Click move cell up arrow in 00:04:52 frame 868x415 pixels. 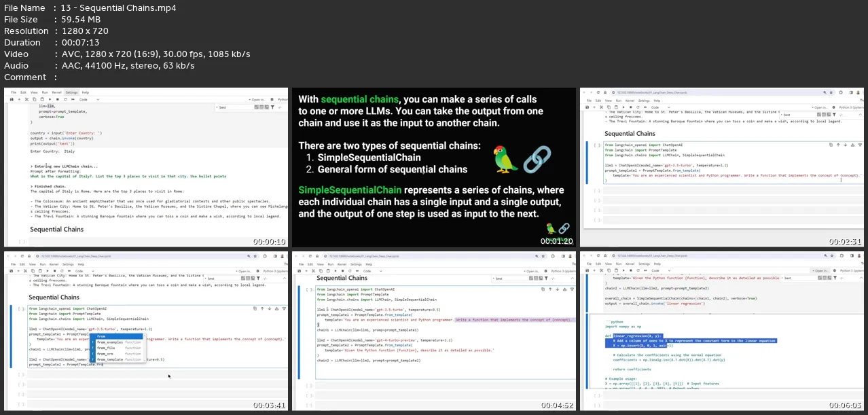click(x=550, y=289)
